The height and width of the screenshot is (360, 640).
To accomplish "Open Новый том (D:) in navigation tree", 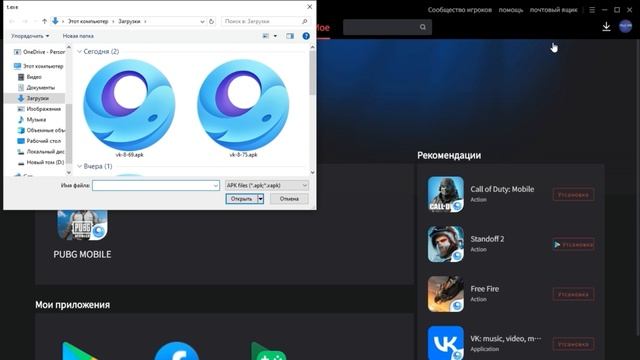I will tap(41, 162).
